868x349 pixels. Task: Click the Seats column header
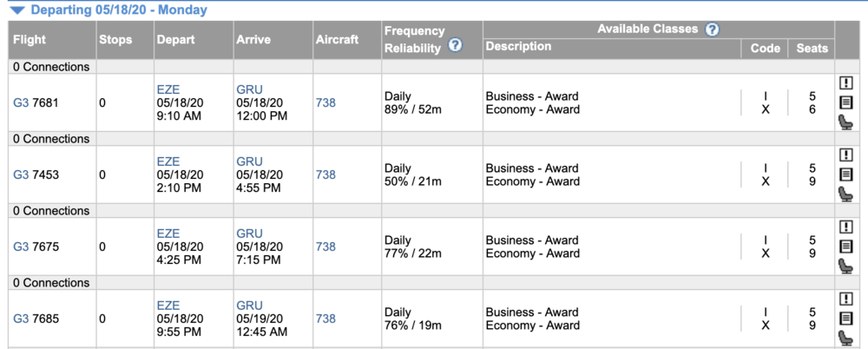coord(812,49)
